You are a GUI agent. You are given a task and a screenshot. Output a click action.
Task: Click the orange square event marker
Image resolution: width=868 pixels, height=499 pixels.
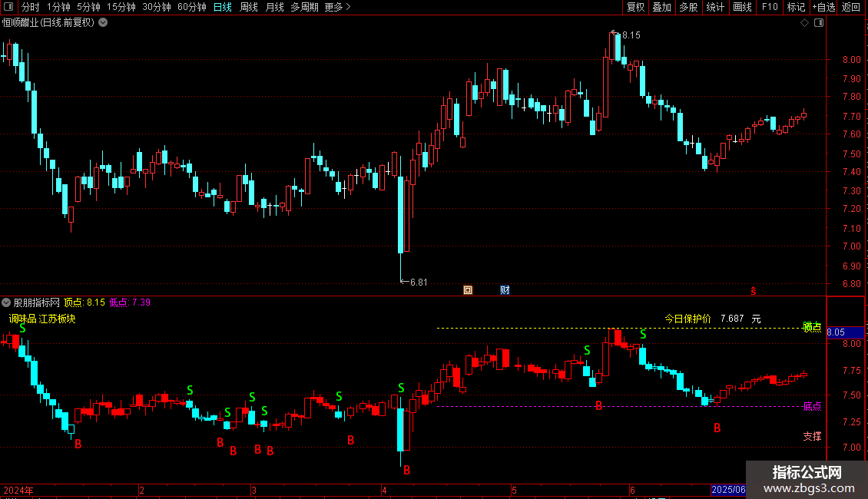coord(468,290)
